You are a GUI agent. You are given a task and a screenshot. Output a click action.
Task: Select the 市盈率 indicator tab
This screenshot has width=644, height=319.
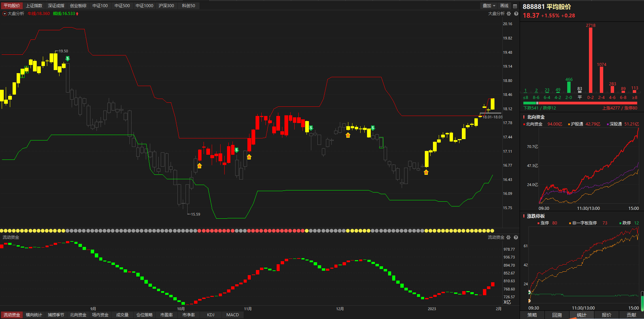[x=167, y=315]
